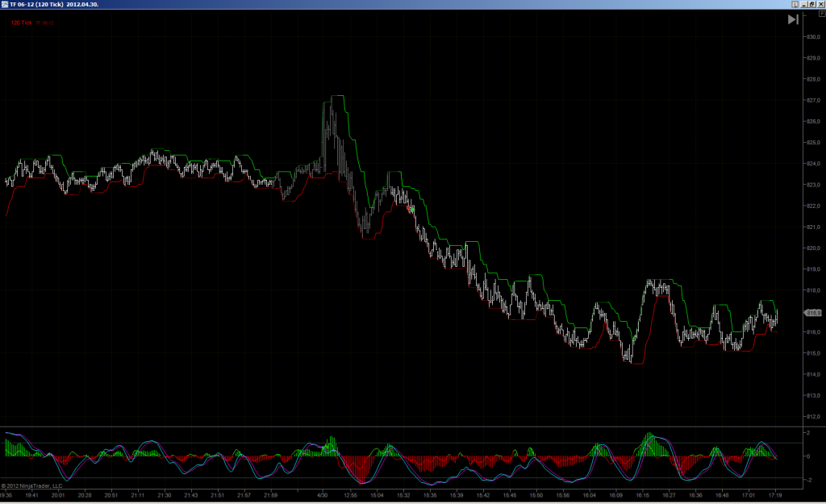Image resolution: width=826 pixels, height=504 pixels.
Task: Minimize the TF 06-12 chart window
Action: [804, 4]
